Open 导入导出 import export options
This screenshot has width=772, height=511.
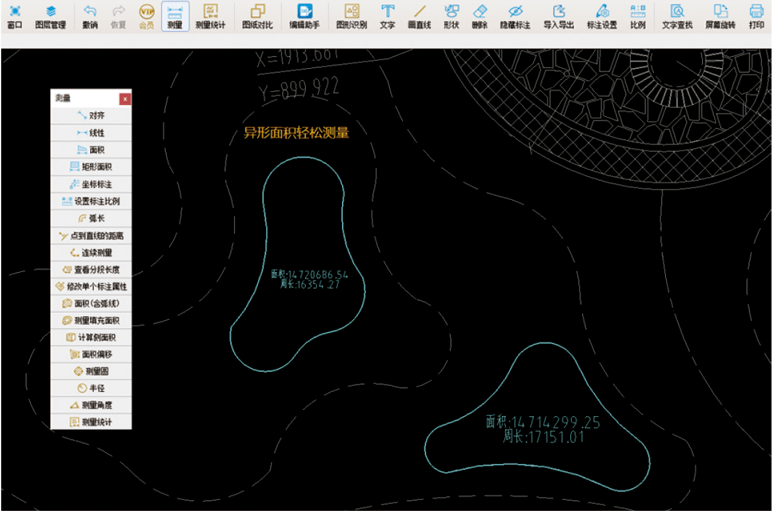click(559, 16)
